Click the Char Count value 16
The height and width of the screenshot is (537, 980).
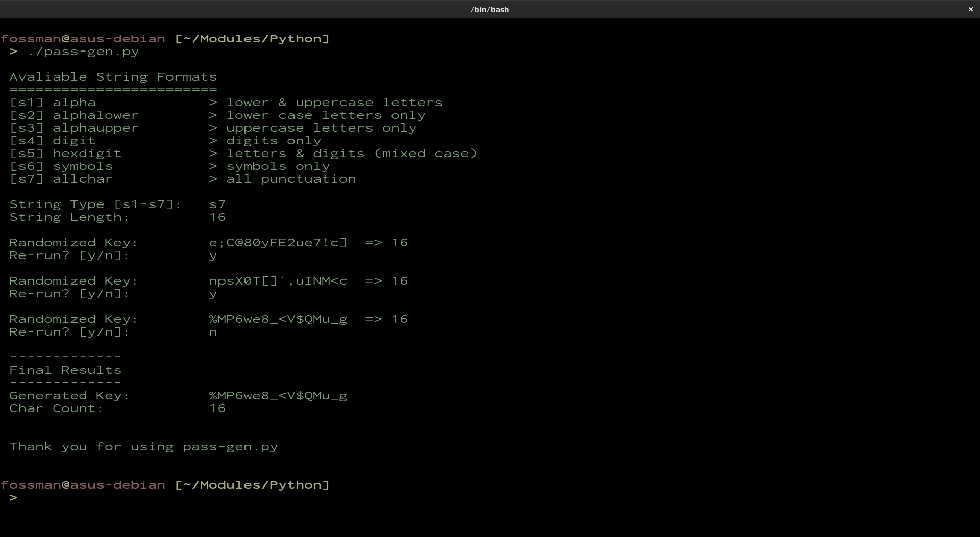(x=217, y=408)
